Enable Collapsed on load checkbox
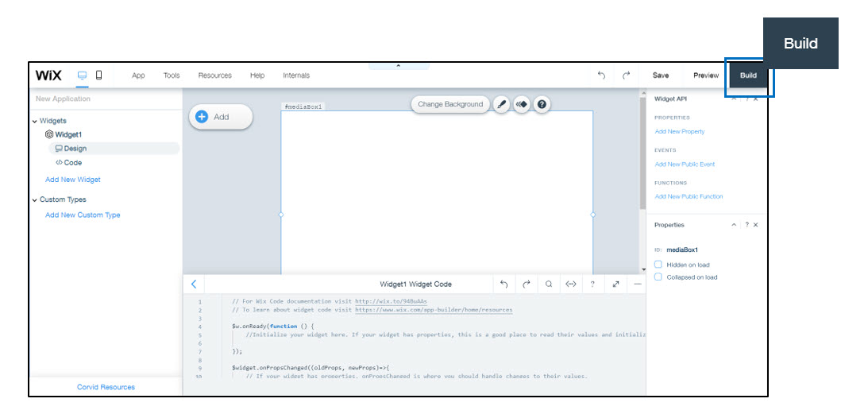This screenshot has height=418, width=868. [x=658, y=277]
